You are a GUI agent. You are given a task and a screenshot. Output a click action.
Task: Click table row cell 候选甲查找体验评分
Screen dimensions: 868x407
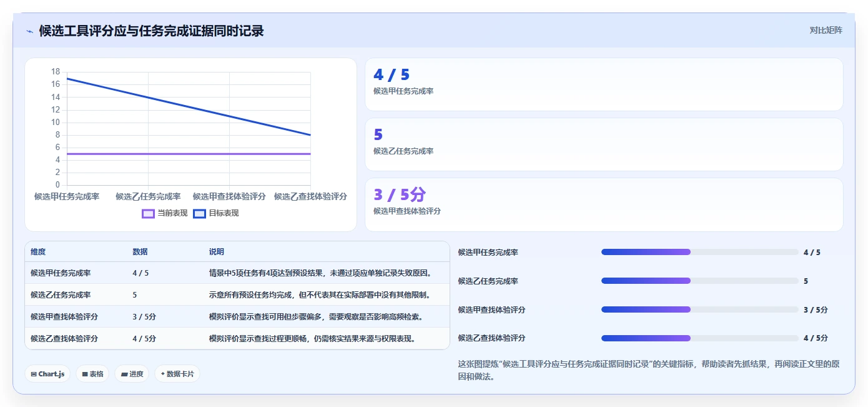coord(64,317)
